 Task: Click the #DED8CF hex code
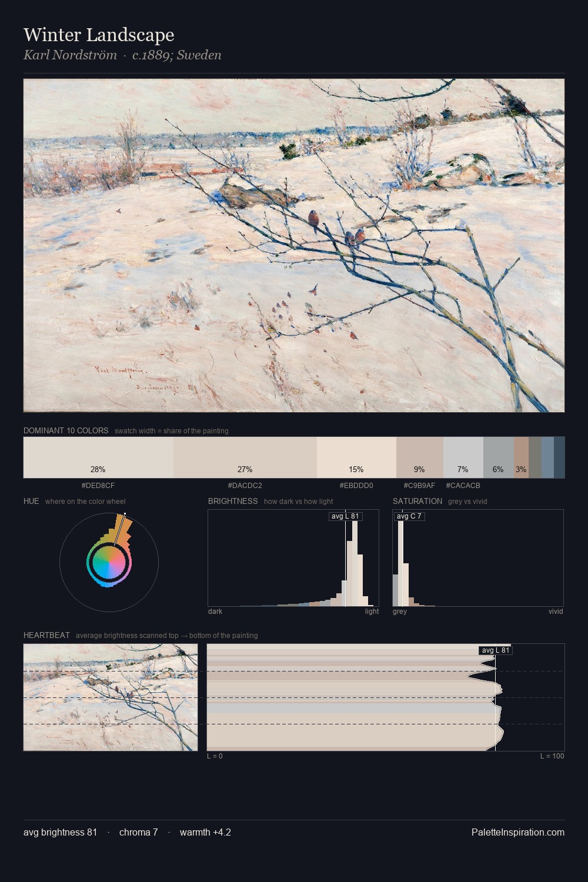click(98, 486)
